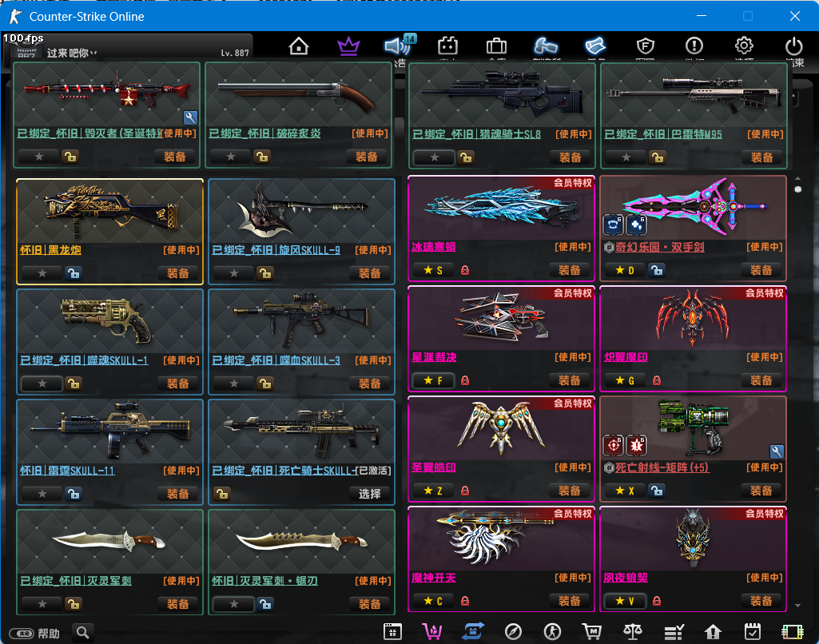Toggle the lock on 灭灵军刺·锯刃
819x644 pixels.
pyautogui.click(x=265, y=604)
